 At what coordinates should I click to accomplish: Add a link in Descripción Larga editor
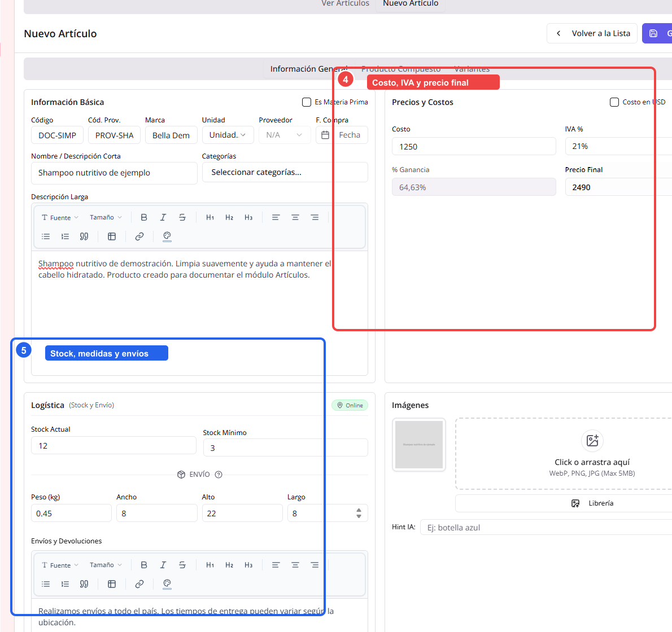click(139, 236)
